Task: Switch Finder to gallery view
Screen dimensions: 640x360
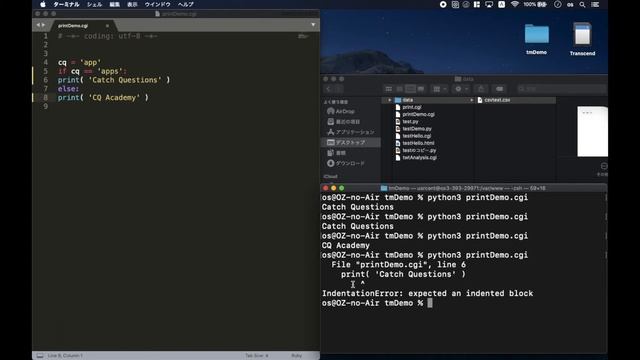Action: (421, 89)
